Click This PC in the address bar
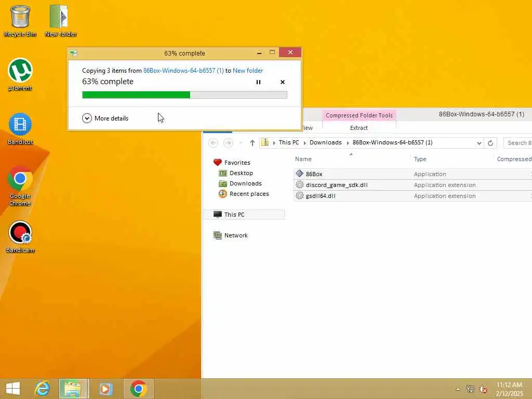Image resolution: width=532 pixels, height=399 pixels. tap(289, 142)
